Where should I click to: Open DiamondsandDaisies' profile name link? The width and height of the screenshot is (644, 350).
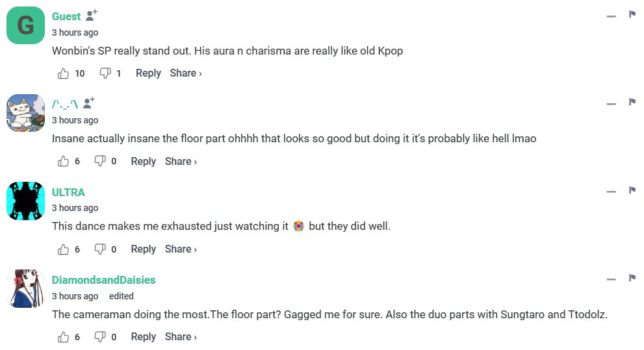point(103,280)
